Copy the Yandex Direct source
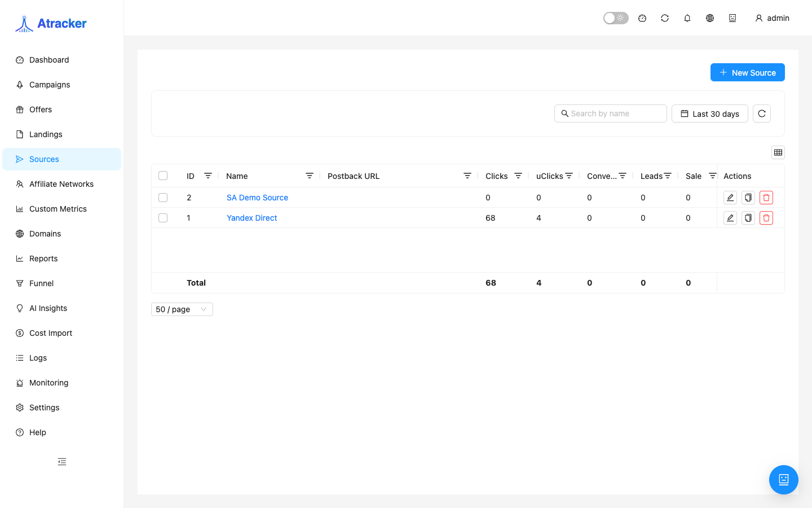This screenshot has height=508, width=812. [x=748, y=218]
